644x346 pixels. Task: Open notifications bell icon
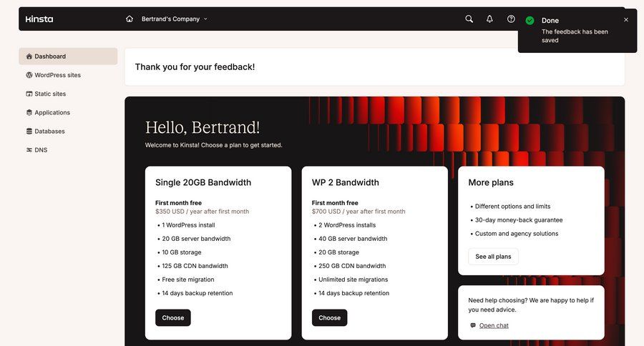point(490,19)
